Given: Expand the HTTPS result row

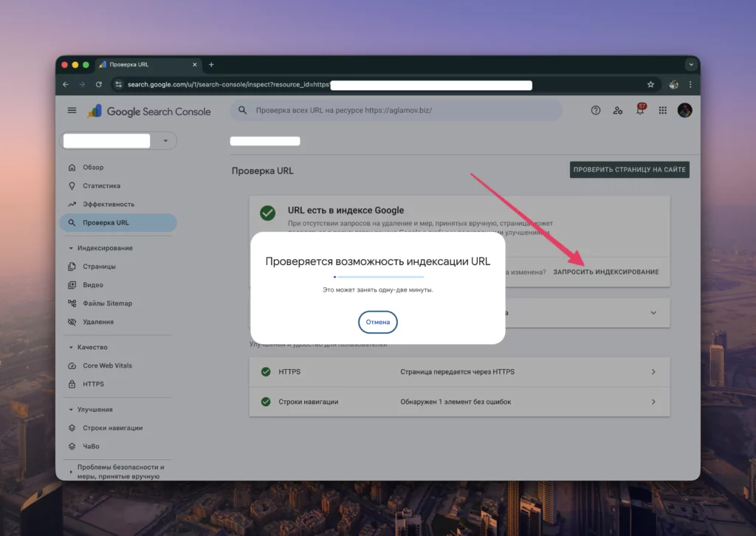Looking at the screenshot, I should (x=459, y=371).
